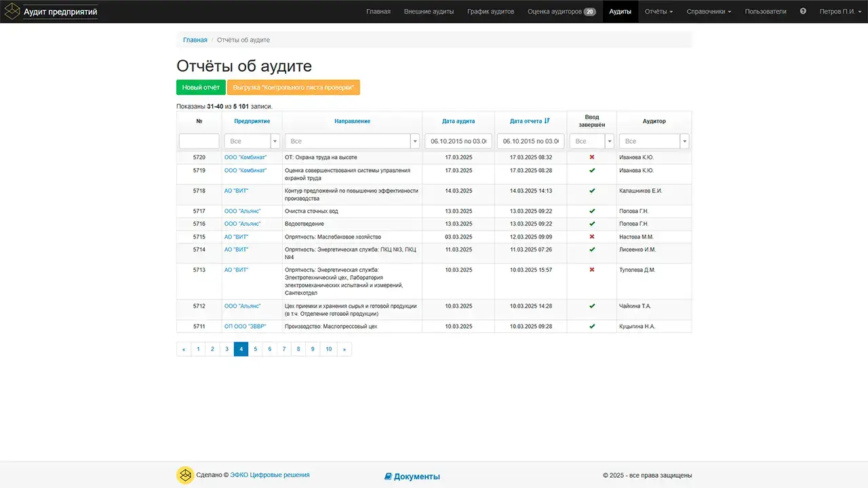Click the previous page arrow in pagination
The height and width of the screenshot is (488, 868).
[x=184, y=349]
